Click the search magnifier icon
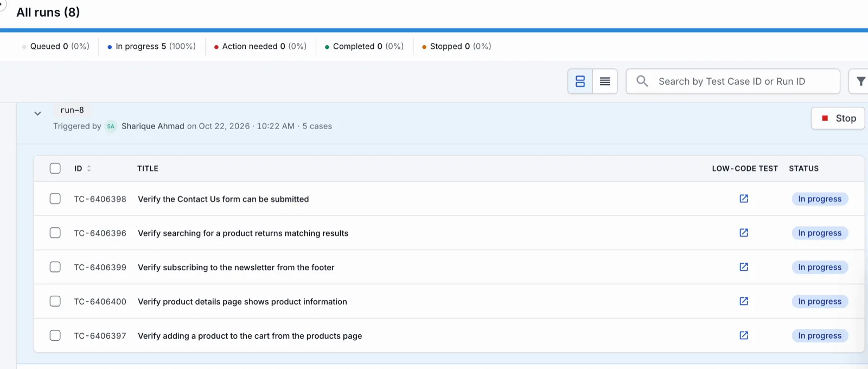Viewport: 868px width, 369px height. 642,81
